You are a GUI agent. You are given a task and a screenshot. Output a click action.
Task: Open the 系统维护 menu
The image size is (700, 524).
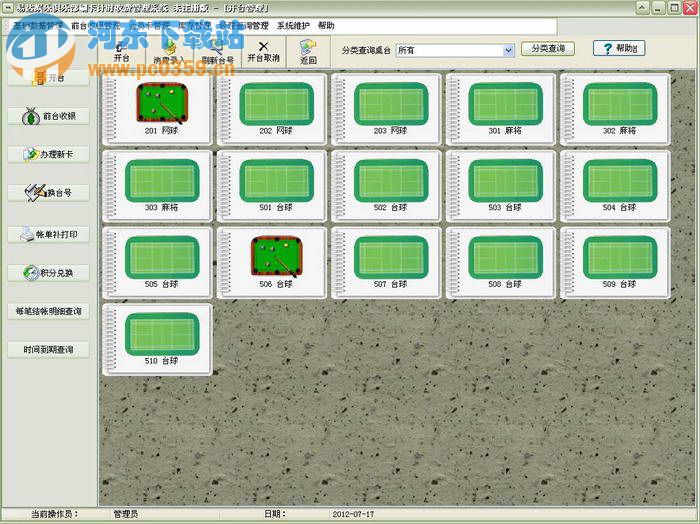[x=293, y=26]
